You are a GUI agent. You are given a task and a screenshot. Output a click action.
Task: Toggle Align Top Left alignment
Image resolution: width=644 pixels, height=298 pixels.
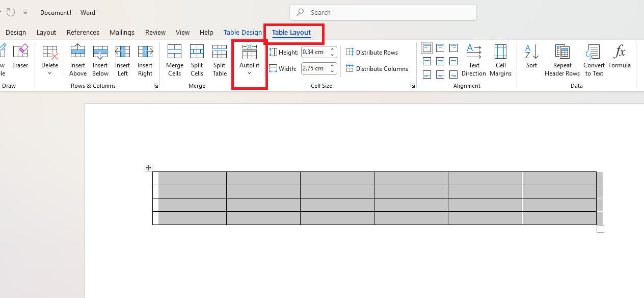(427, 48)
